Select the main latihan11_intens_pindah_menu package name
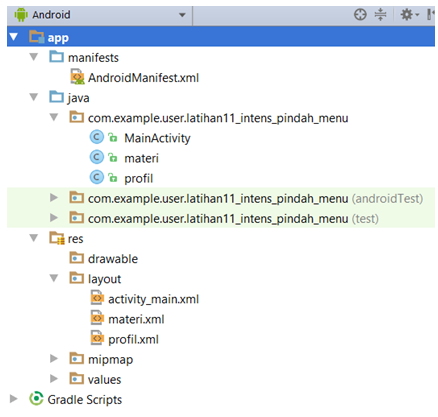Screen dimensions: 438x417 click(x=218, y=118)
